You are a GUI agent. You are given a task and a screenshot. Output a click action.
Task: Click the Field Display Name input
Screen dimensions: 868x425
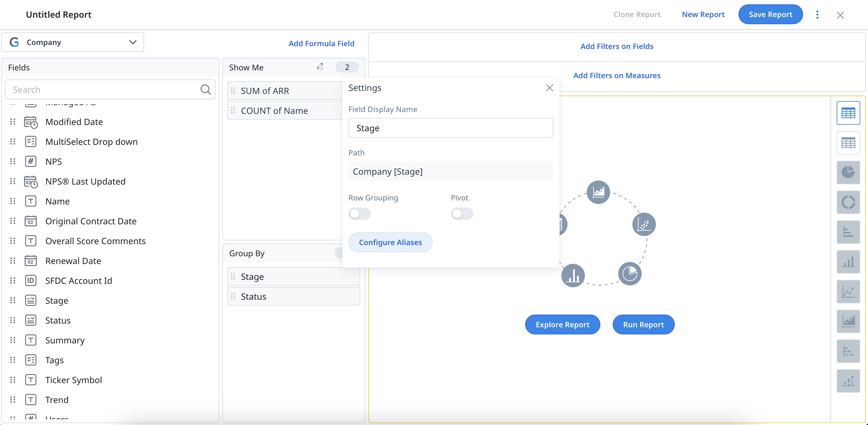pyautogui.click(x=451, y=128)
